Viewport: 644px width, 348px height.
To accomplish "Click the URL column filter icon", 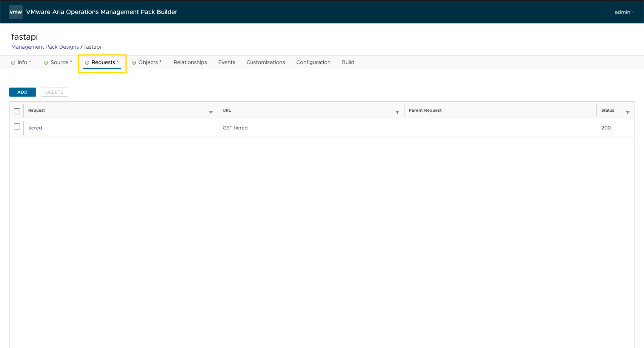I will click(x=397, y=112).
